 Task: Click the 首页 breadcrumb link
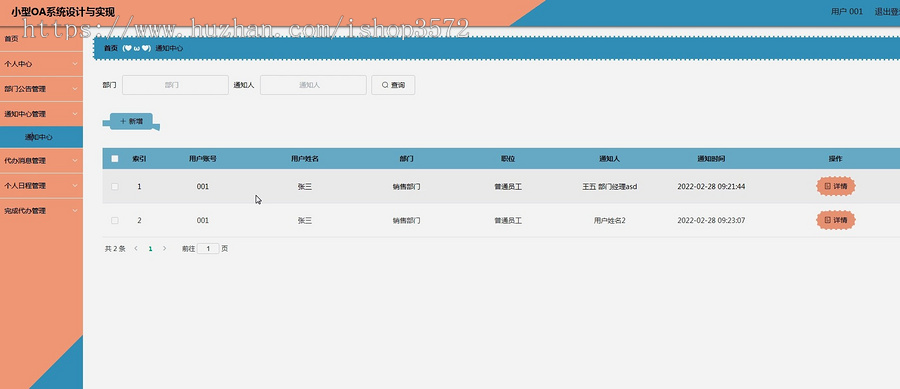click(x=111, y=48)
